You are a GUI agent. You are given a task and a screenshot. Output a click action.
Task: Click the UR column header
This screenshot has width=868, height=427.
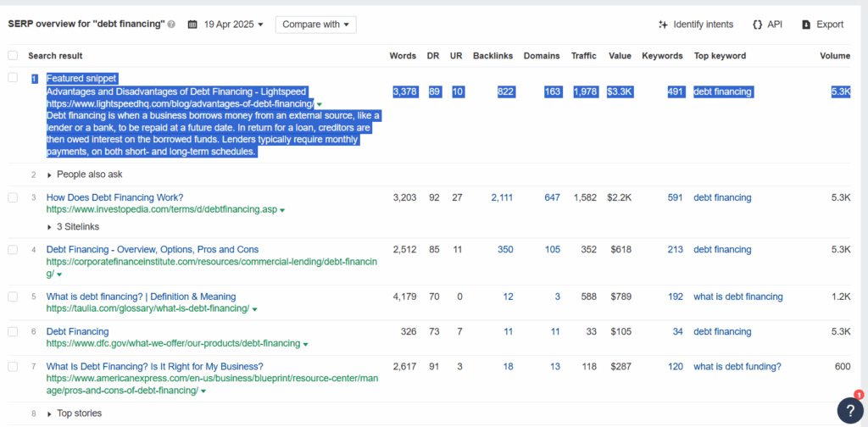pos(456,56)
